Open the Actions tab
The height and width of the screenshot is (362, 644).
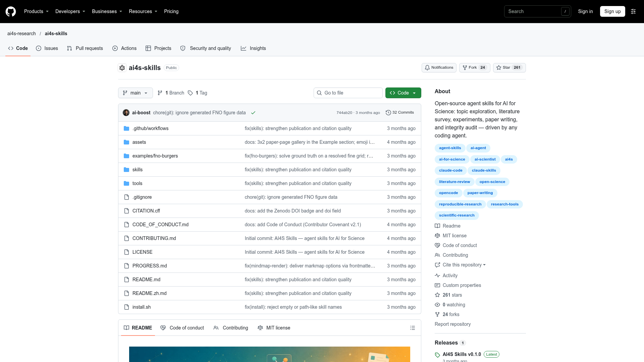pos(124,48)
